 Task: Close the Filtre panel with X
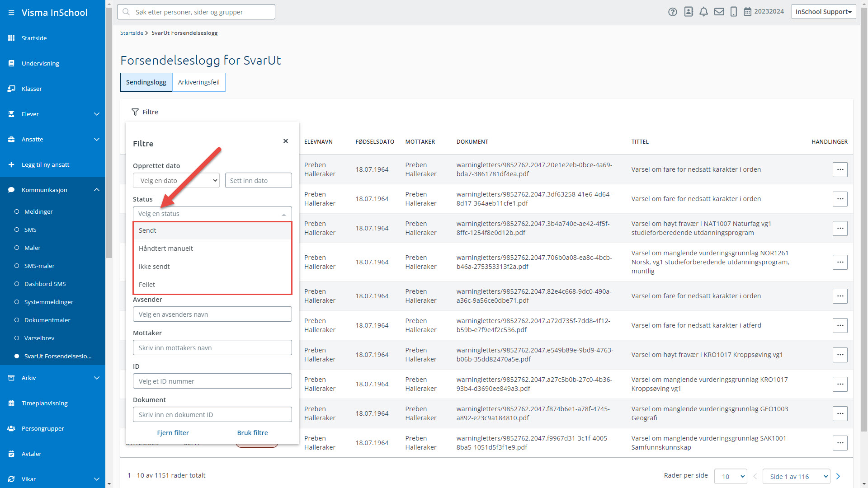click(x=286, y=141)
